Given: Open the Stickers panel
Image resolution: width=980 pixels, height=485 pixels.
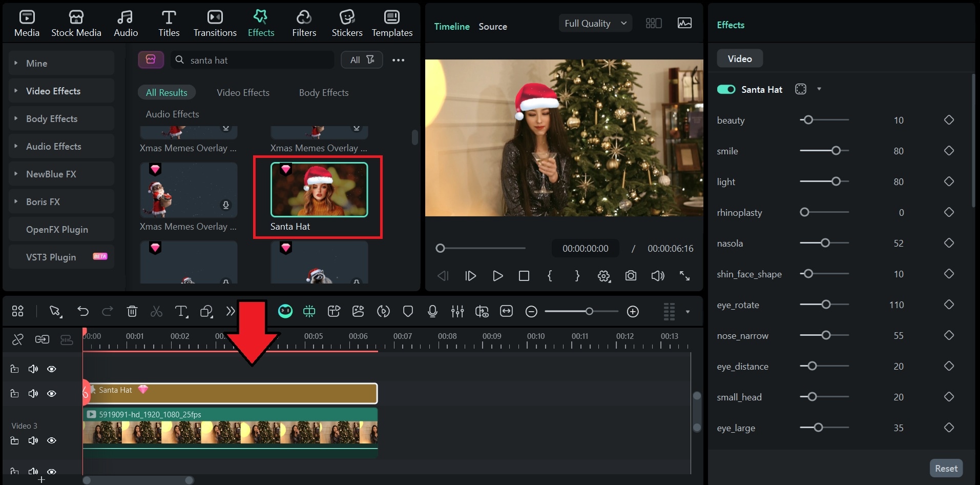Looking at the screenshot, I should click(x=347, y=22).
